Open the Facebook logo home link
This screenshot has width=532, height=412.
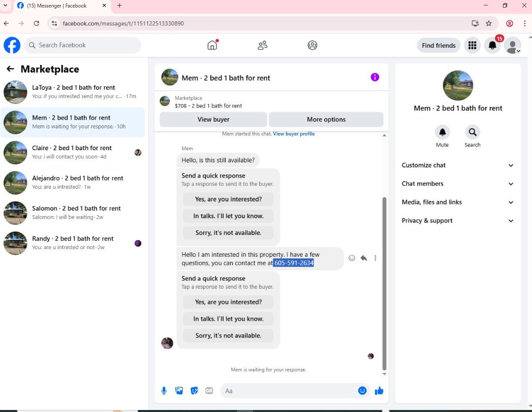[x=12, y=45]
